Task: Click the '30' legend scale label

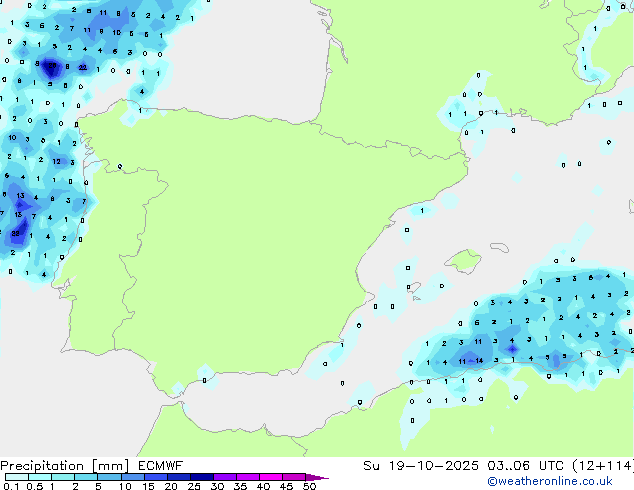Action: tap(217, 486)
